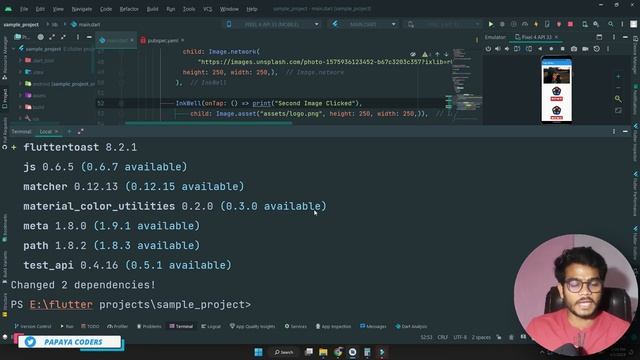Viewport: 640px width, 360px height.
Task: Trigger Flutter hot reload lightning icon
Action: click(x=536, y=24)
